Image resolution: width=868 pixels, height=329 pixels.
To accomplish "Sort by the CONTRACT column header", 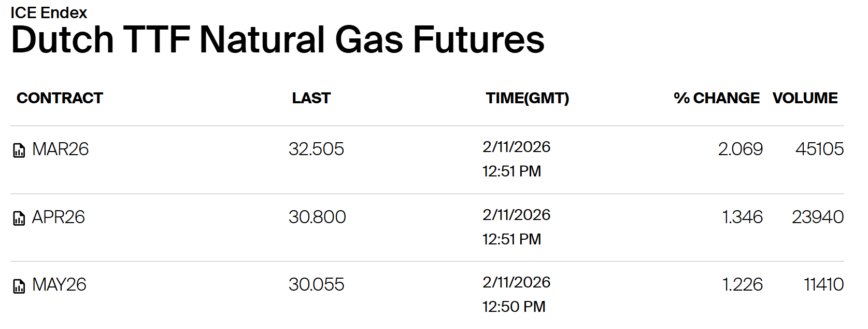I will [60, 98].
